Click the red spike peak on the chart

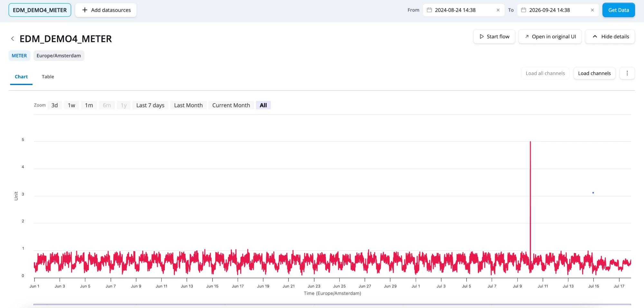point(530,142)
